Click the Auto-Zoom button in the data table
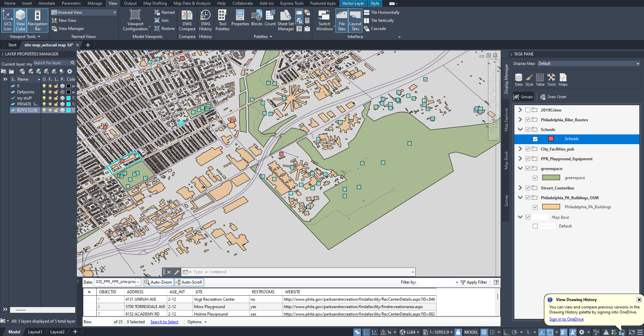Screen dimensions: 644x336 (158, 282)
